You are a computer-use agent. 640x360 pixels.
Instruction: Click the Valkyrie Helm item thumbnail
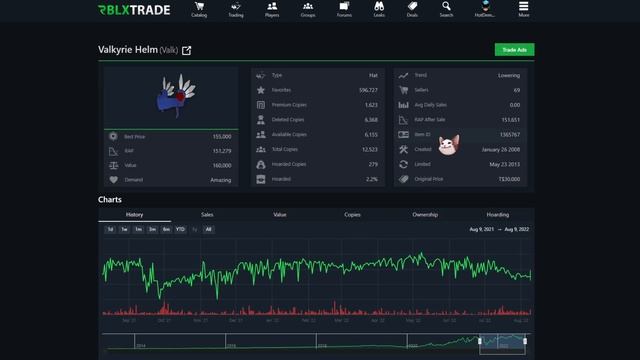(x=176, y=96)
